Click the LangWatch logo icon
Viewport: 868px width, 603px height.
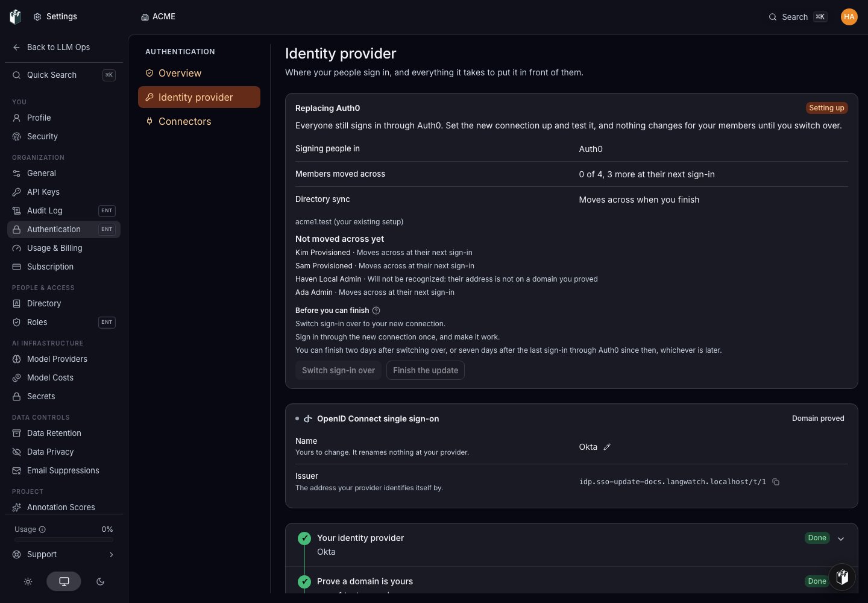16,17
